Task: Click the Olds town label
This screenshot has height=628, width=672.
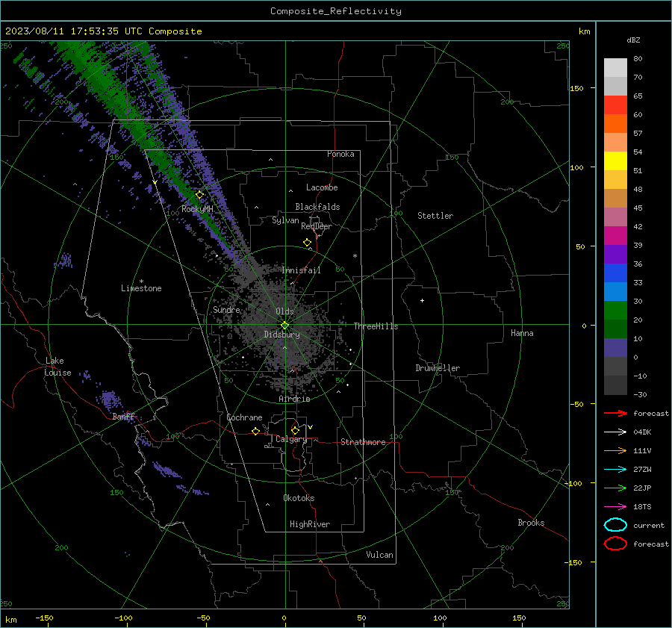Action: [x=284, y=311]
